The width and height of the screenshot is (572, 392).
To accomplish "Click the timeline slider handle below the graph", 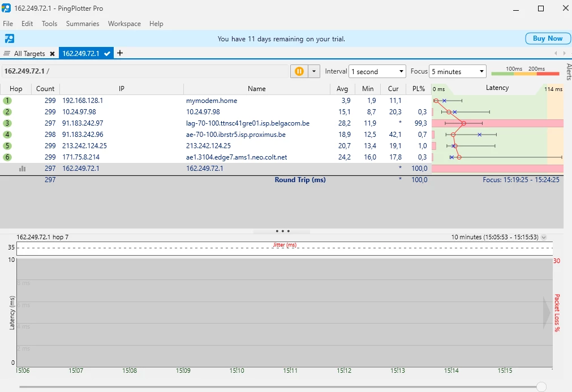I will pyautogui.click(x=541, y=387).
